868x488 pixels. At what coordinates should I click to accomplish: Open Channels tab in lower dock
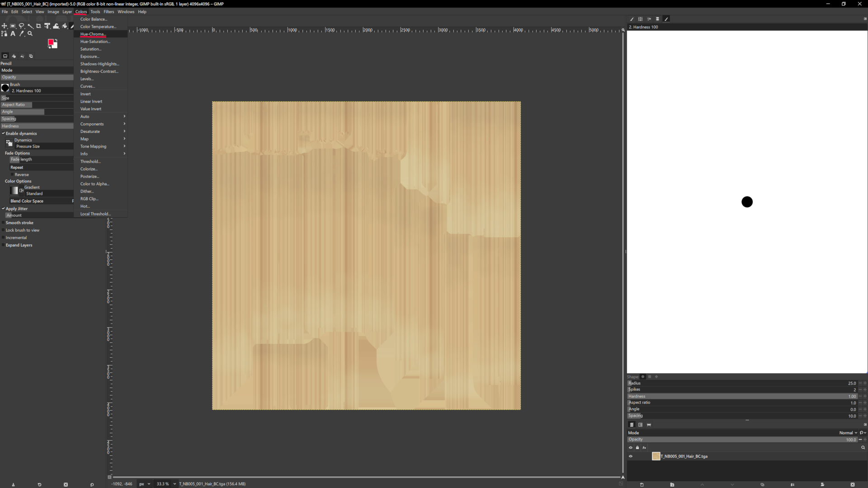640,425
